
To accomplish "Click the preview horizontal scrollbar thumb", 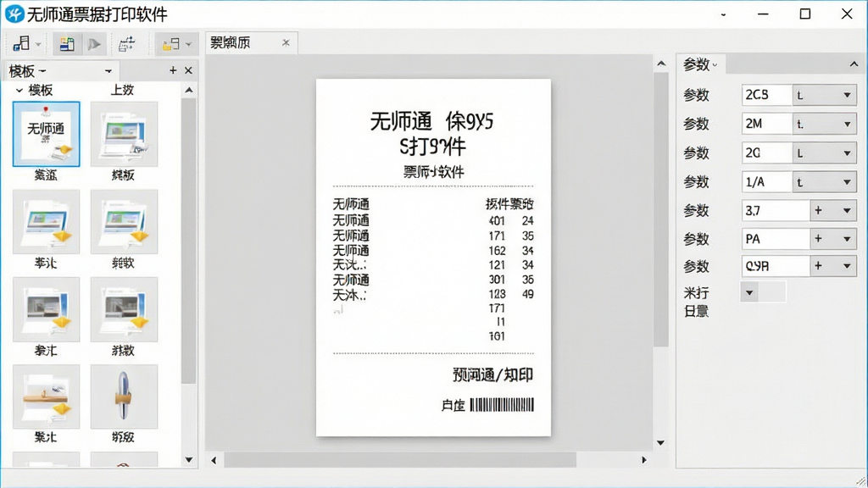I will [x=400, y=460].
